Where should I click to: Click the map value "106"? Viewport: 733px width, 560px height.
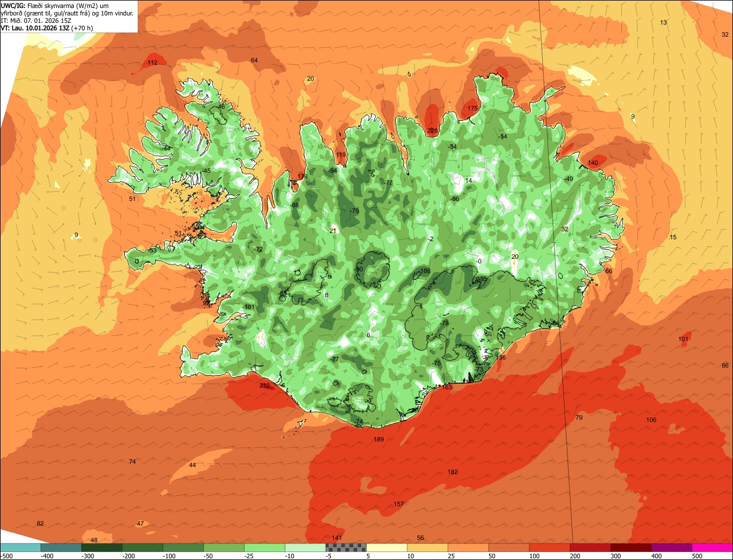tap(651, 420)
